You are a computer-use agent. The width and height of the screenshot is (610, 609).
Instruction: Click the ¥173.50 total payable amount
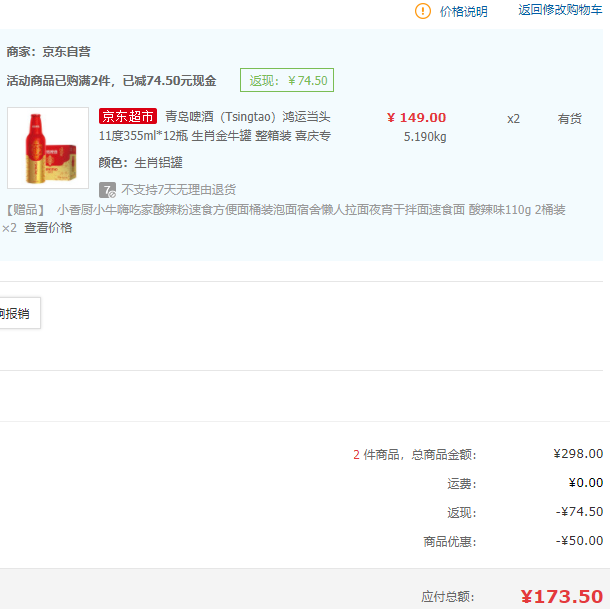[561, 596]
